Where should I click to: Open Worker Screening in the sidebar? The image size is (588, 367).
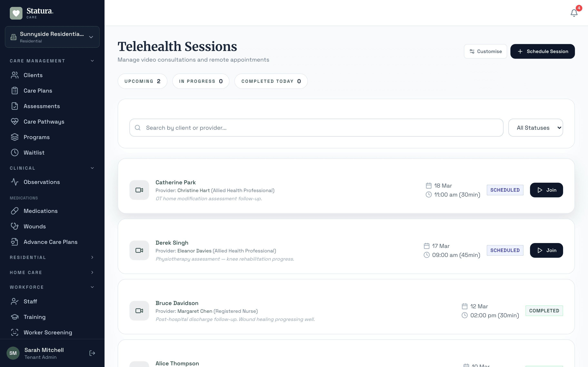(48, 332)
